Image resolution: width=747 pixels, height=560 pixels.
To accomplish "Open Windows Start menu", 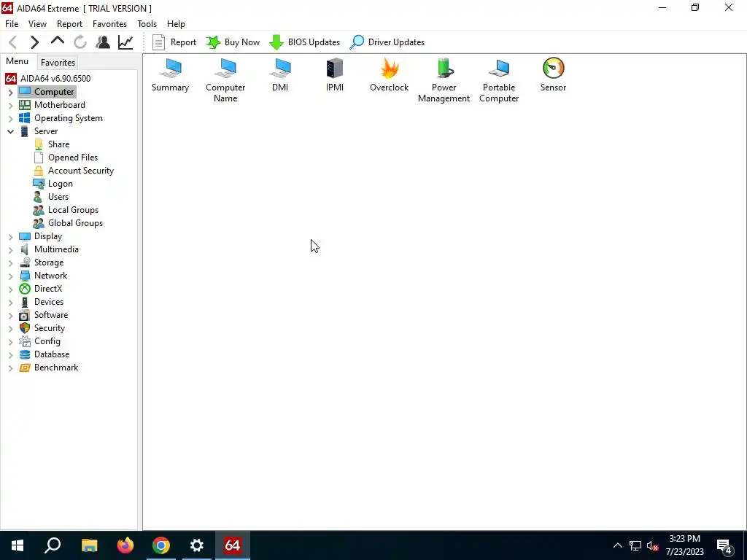I will pos(18,545).
